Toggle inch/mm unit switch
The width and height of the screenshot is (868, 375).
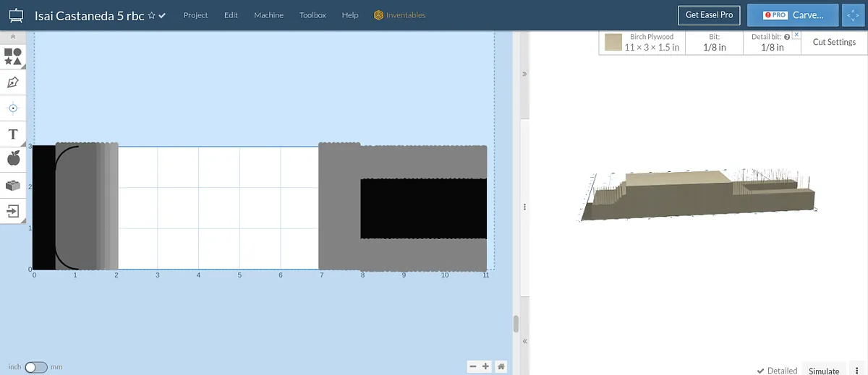click(x=35, y=367)
